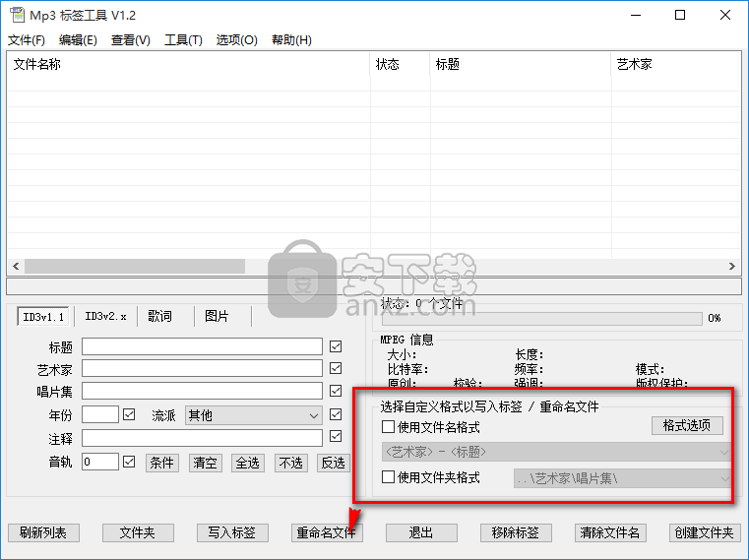Click the 创建文件夹 button

coord(705,532)
